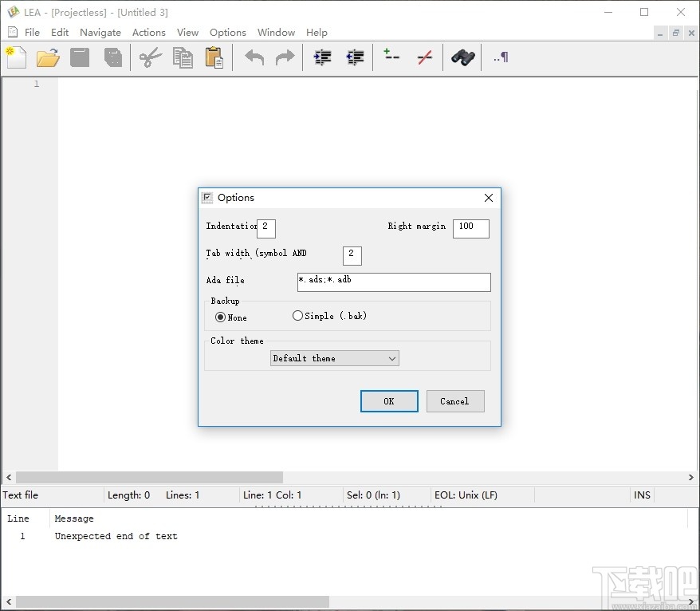The height and width of the screenshot is (611, 700).
Task: Comment lines with the green plus dashes icon
Action: pyautogui.click(x=391, y=55)
